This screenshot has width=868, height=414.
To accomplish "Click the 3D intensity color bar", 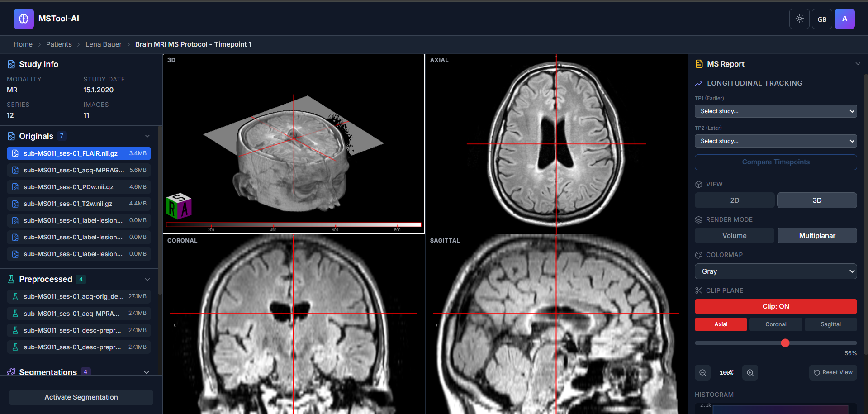I will coord(294,224).
